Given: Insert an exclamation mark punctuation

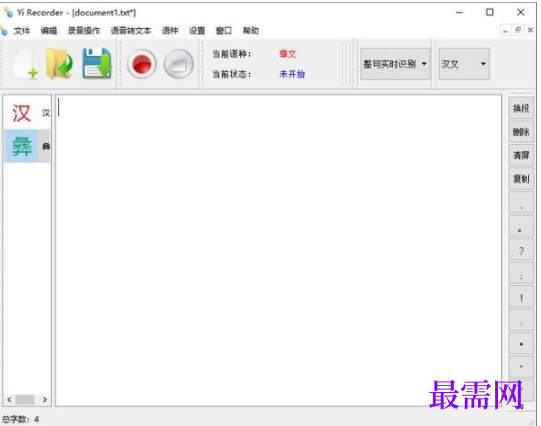Looking at the screenshot, I should coord(521,297).
